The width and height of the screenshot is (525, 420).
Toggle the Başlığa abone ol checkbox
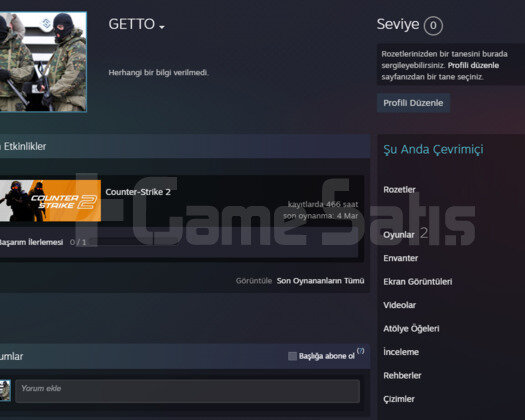(x=292, y=356)
